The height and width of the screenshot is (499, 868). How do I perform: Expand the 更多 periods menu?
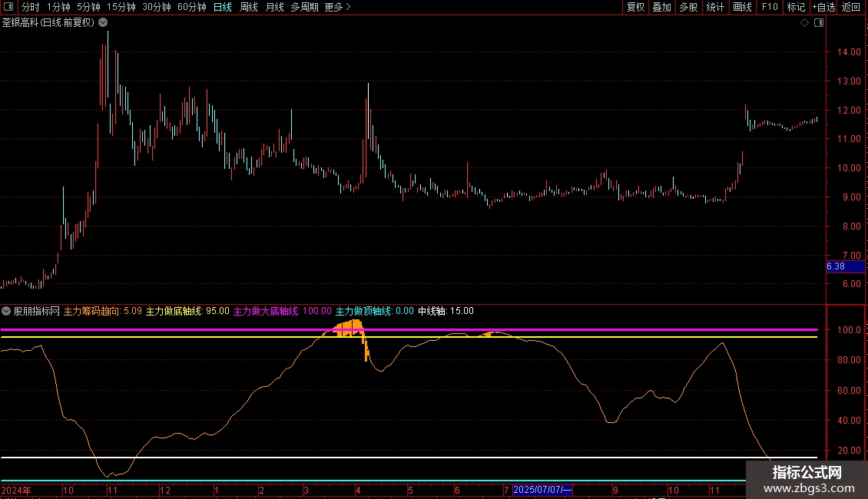(x=337, y=8)
